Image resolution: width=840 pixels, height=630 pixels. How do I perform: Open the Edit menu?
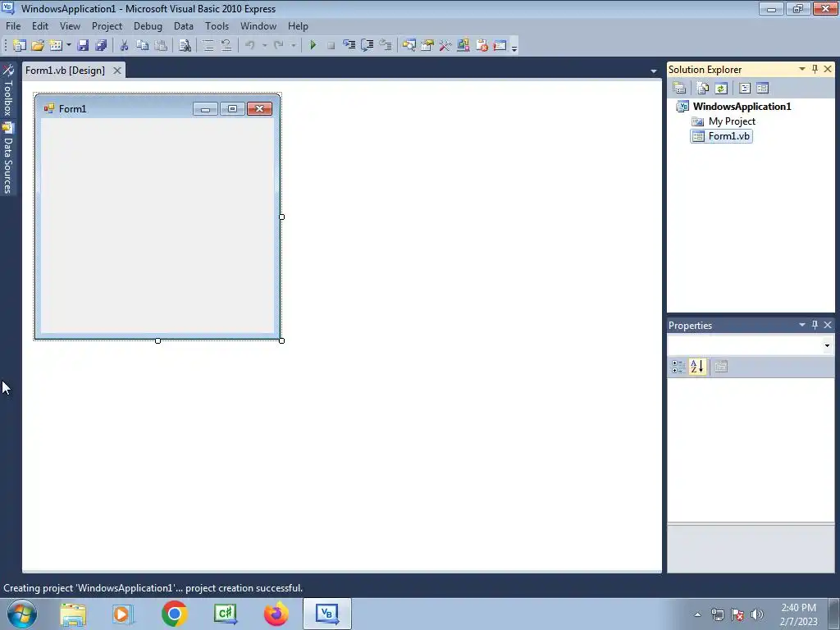point(40,26)
